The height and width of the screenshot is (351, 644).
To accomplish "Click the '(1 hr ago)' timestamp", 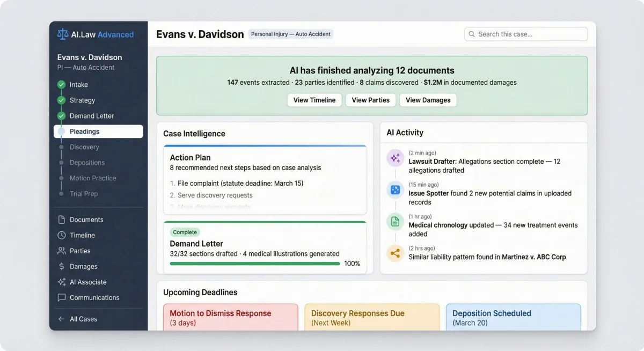I will pyautogui.click(x=420, y=217).
